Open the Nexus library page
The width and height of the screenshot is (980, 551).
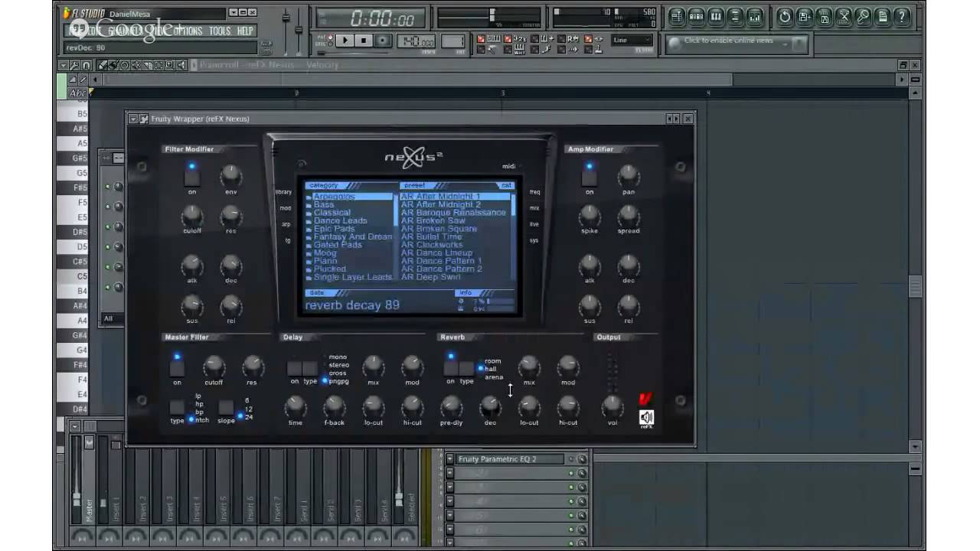coord(283,192)
